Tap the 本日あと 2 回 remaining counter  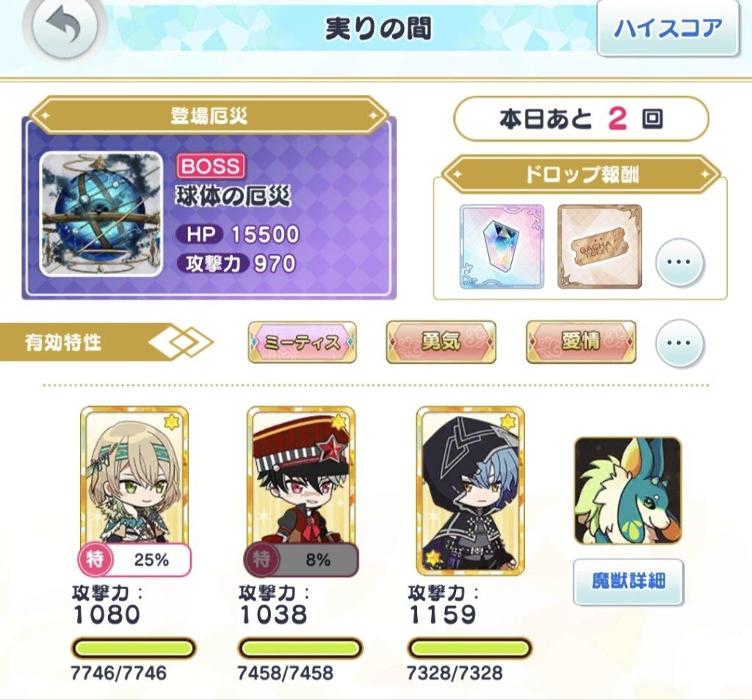tap(581, 119)
